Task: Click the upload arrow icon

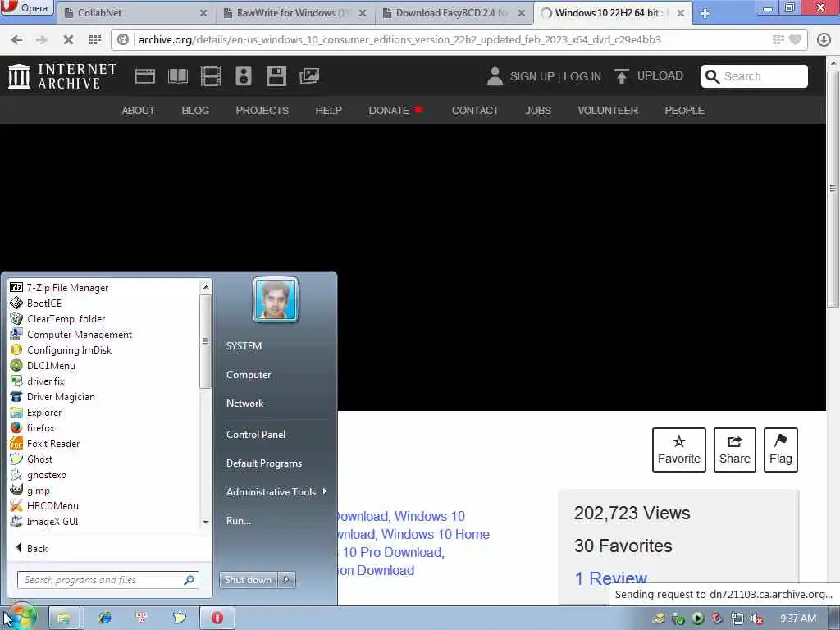Action: [x=622, y=76]
